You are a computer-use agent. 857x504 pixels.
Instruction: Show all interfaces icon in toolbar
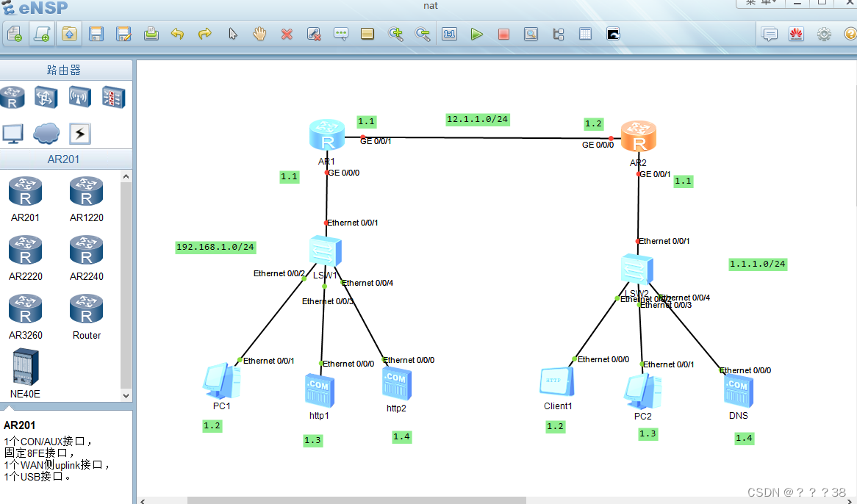pos(558,35)
